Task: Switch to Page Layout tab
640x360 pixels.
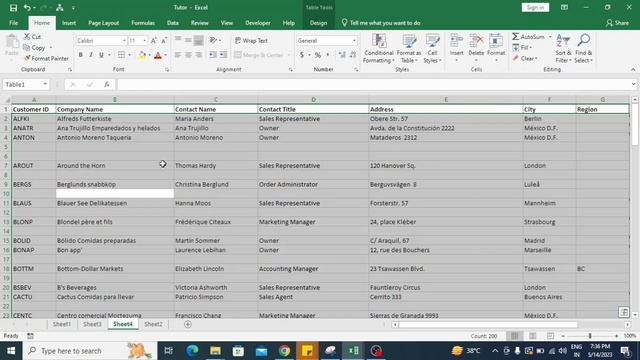Action: 104,23
